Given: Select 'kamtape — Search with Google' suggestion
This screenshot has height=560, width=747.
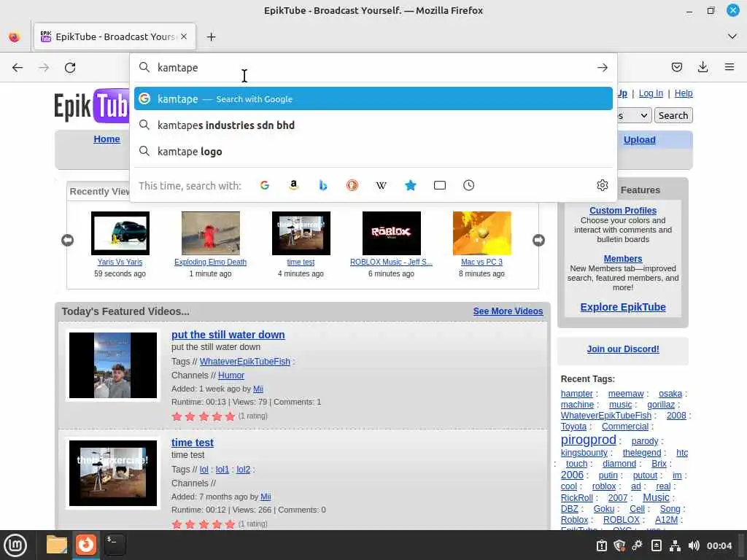Looking at the screenshot, I should (x=373, y=98).
